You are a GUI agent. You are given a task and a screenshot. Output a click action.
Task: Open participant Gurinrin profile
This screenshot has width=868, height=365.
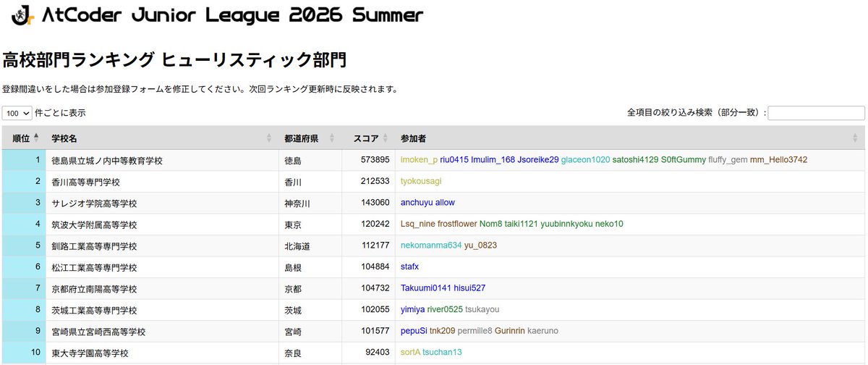pyautogui.click(x=511, y=332)
